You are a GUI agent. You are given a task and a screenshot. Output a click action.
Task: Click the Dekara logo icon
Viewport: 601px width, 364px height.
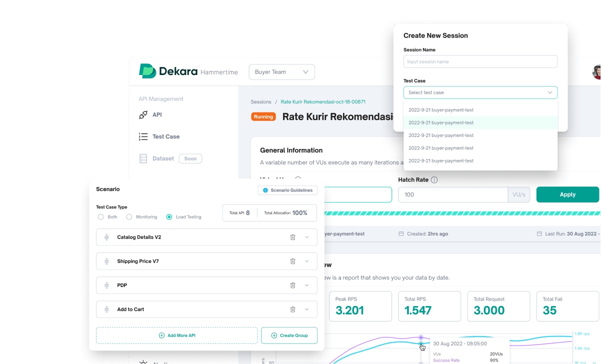147,71
